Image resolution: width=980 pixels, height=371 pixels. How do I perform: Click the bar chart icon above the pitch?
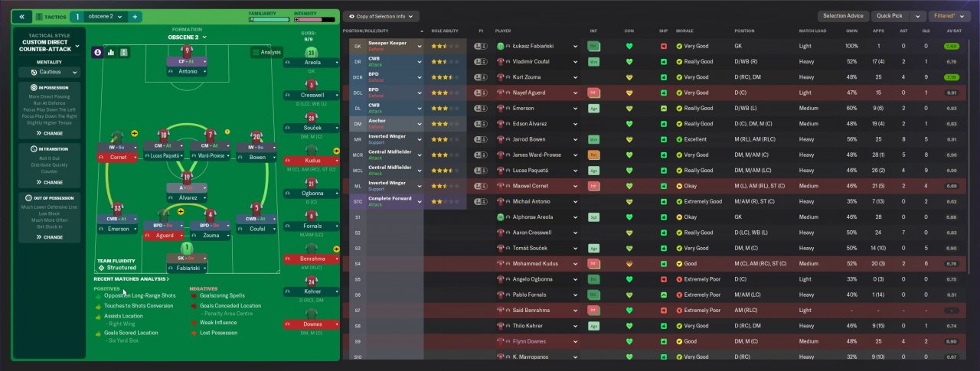[111, 52]
